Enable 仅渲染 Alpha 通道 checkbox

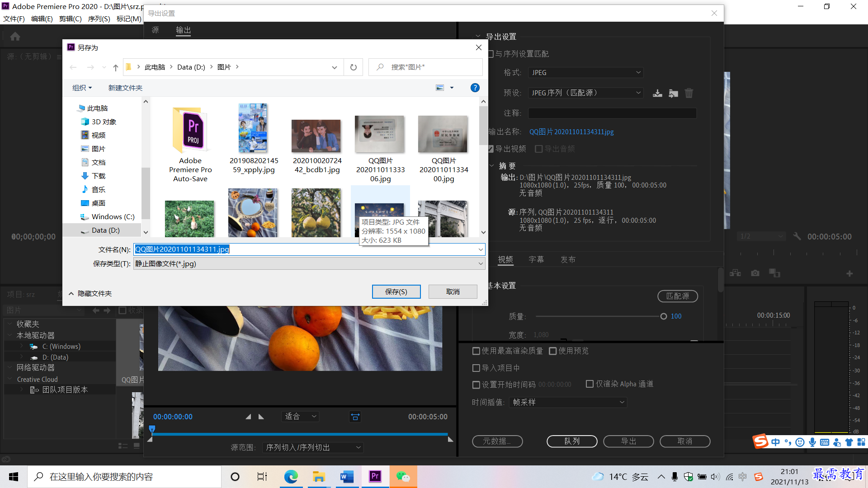coord(590,384)
